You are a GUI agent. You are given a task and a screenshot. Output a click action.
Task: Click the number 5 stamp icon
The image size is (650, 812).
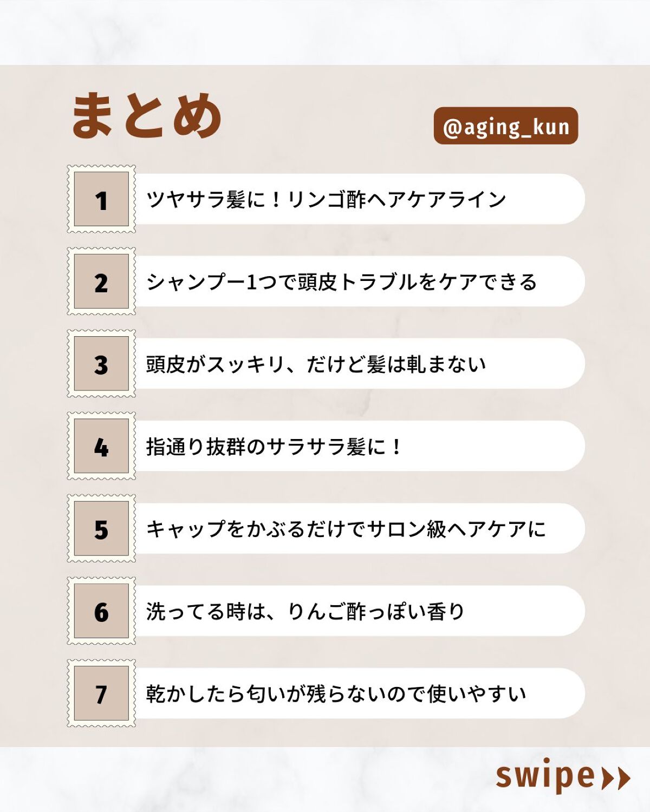coord(101,528)
